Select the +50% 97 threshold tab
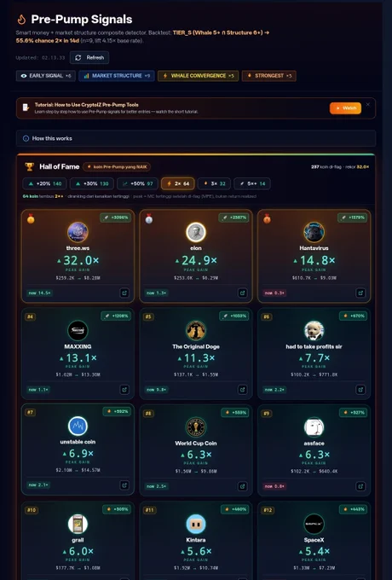Screen dimensions: 392x580 click(x=137, y=183)
